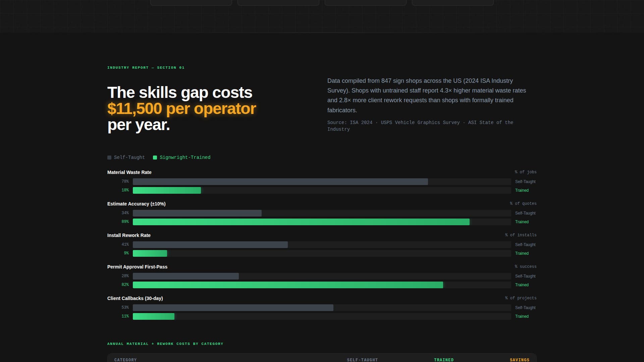Viewport: 644px width, 362px height.
Task: Click Self-Taught label beside Estimate Accuracy bar
Action: coord(525,213)
